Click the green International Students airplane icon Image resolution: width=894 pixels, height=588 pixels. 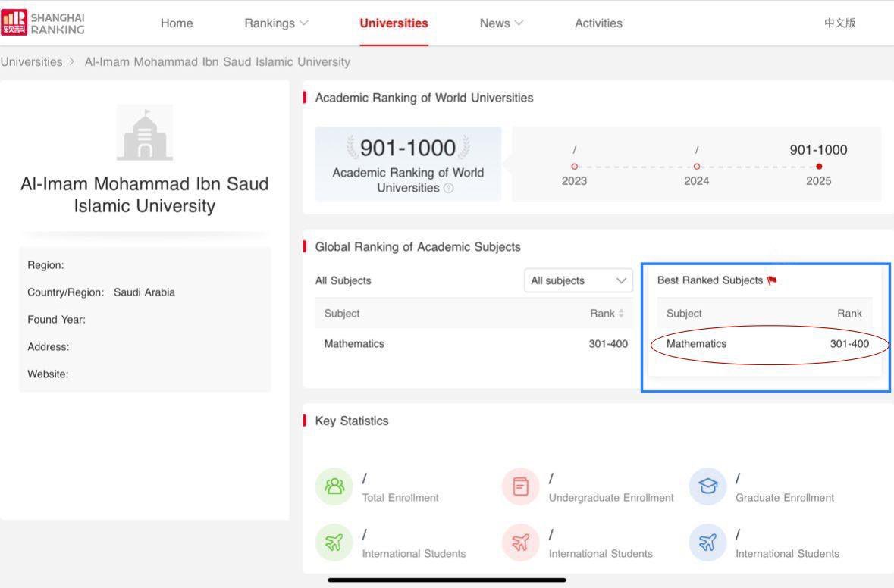(334, 543)
